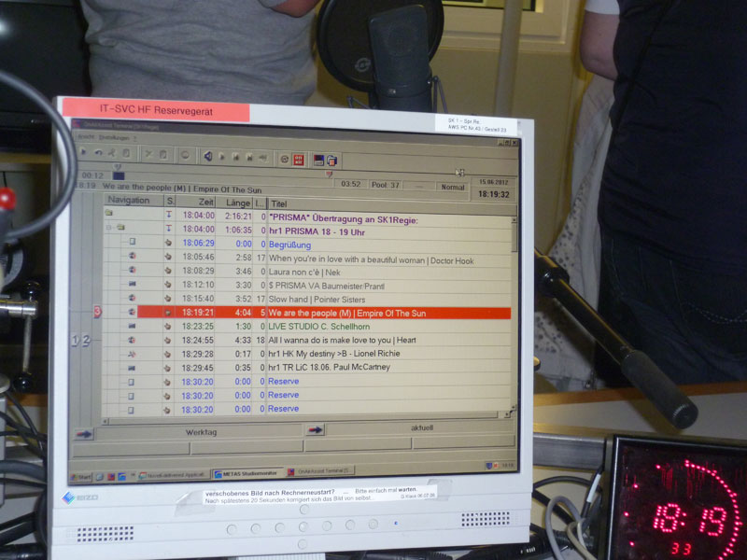Select the row "All I wanna do is make love to you | Heart"
Viewport: 747px width, 560px height.
coord(307,340)
